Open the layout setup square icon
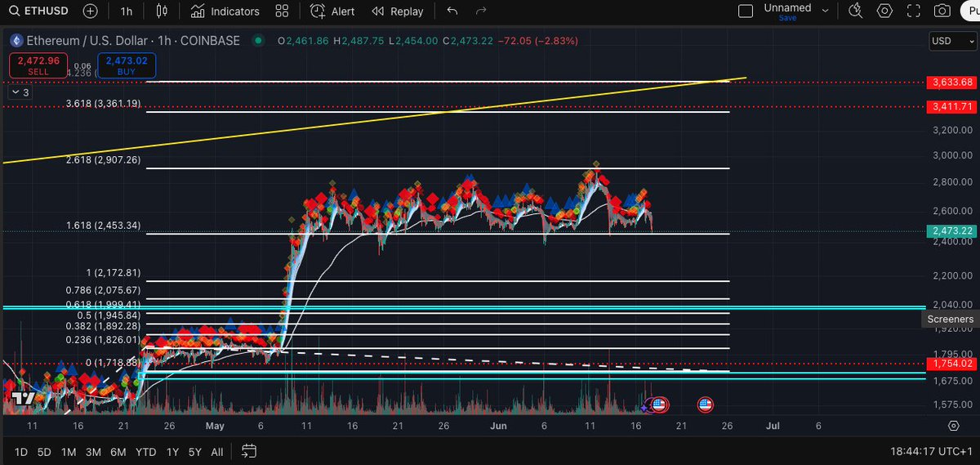The width and height of the screenshot is (980, 465). click(745, 11)
